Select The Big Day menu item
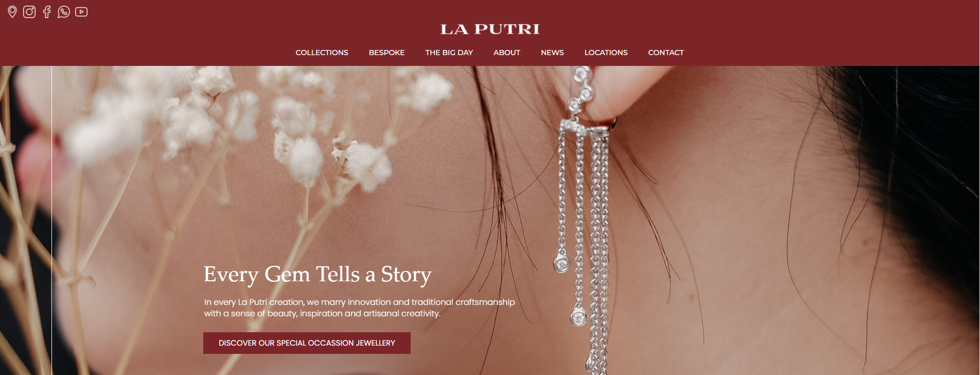The width and height of the screenshot is (980, 375). click(x=449, y=53)
